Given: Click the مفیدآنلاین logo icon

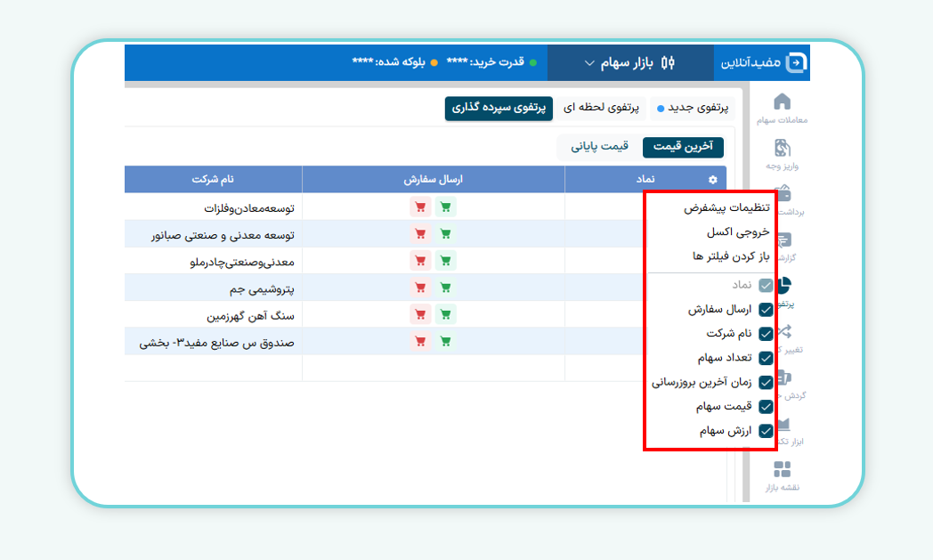Looking at the screenshot, I should 797,62.
